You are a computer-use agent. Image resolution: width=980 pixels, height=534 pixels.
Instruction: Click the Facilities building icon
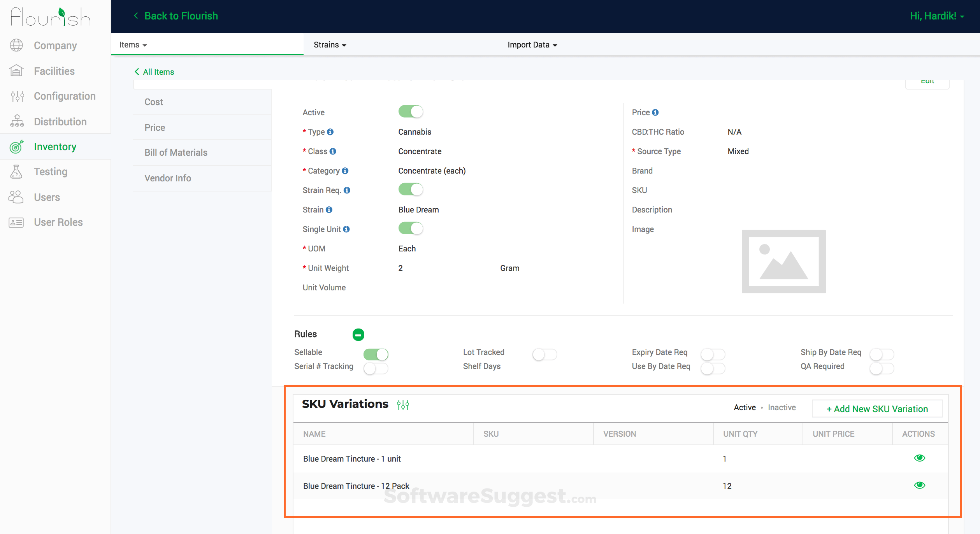tap(16, 71)
